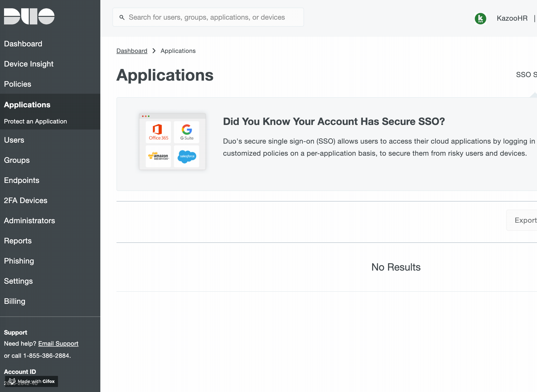Open Administrators in the sidebar
The image size is (537, 392).
29,221
